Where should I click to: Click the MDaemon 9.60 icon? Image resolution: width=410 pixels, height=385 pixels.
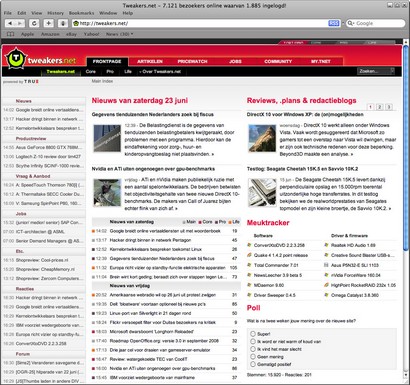[x=249, y=285]
